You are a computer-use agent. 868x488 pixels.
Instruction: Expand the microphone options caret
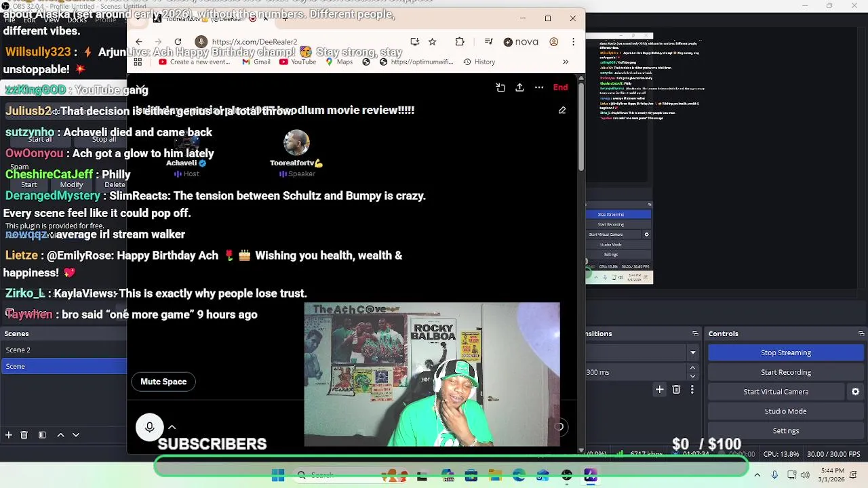(x=172, y=428)
